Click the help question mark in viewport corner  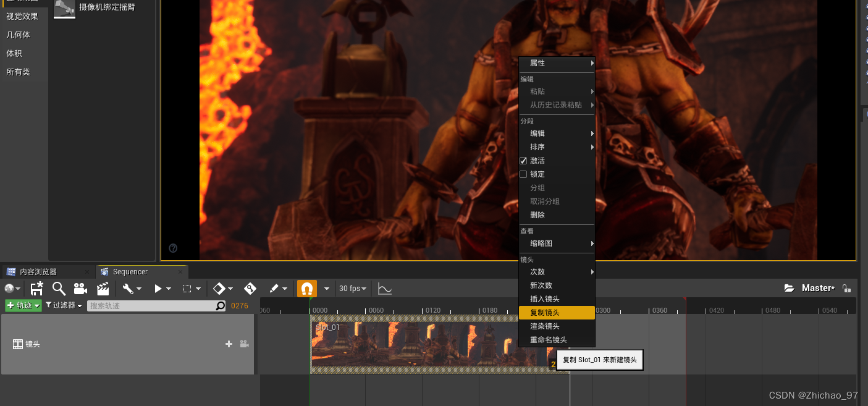pyautogui.click(x=173, y=248)
